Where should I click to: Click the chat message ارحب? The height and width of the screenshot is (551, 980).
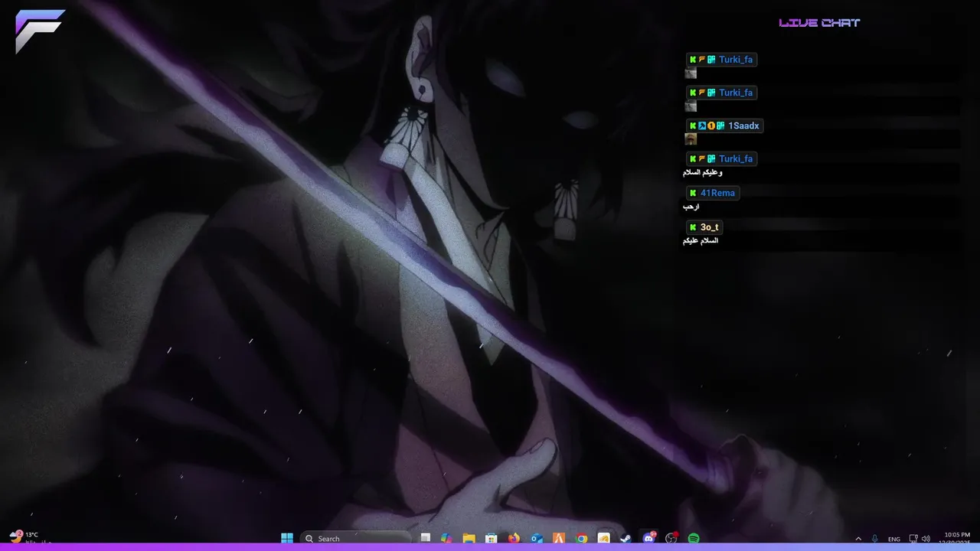tap(691, 207)
